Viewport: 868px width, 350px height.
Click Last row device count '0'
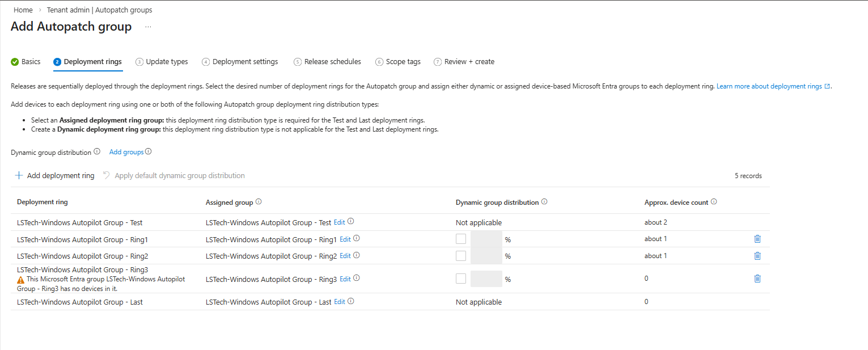pos(646,302)
